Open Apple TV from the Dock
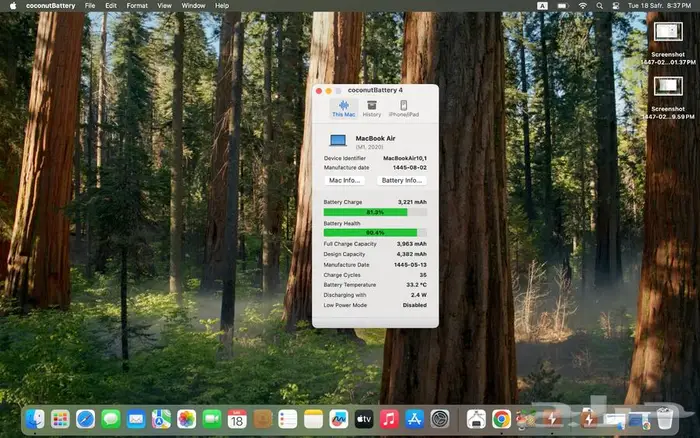 coord(364,419)
